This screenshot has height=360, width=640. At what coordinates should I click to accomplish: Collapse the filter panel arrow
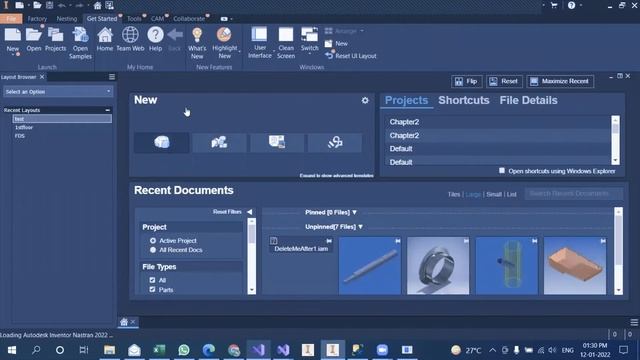249,212
